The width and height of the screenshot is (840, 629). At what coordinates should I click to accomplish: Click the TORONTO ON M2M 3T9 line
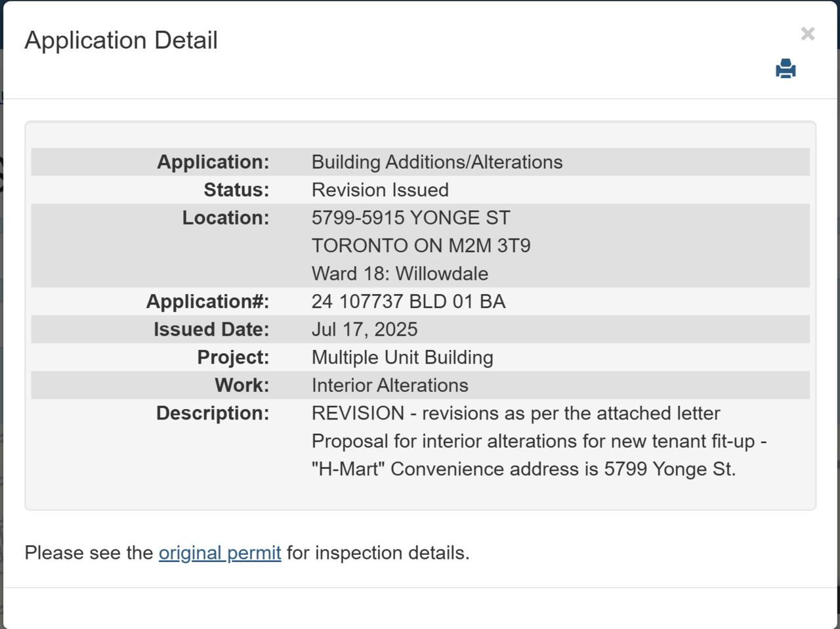coord(421,246)
